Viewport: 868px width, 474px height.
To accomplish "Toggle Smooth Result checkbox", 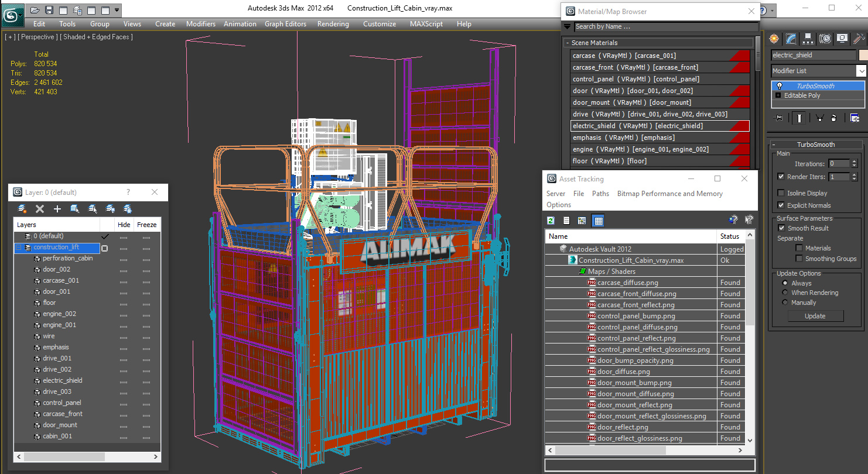I will click(x=781, y=228).
